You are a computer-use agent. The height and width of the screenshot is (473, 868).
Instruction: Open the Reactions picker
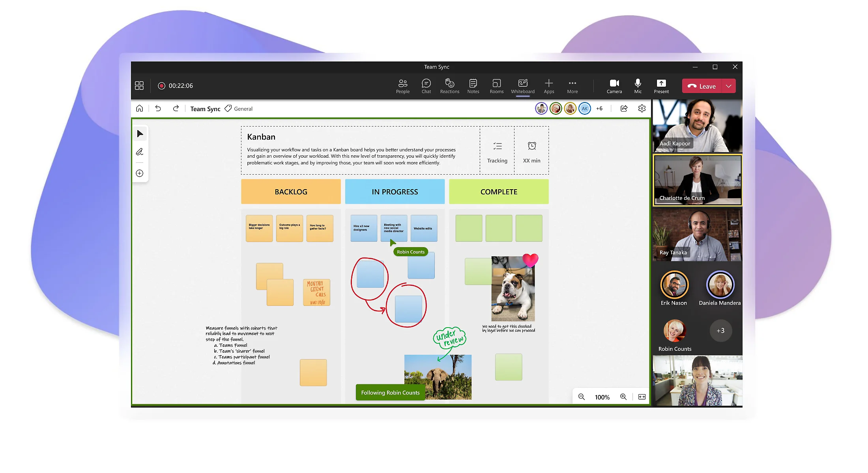449,86
